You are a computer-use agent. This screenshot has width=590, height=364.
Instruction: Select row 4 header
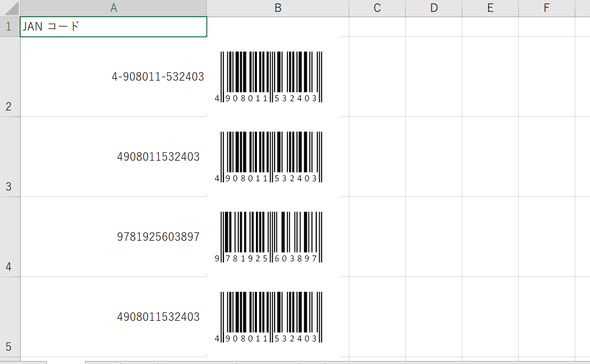(x=10, y=237)
